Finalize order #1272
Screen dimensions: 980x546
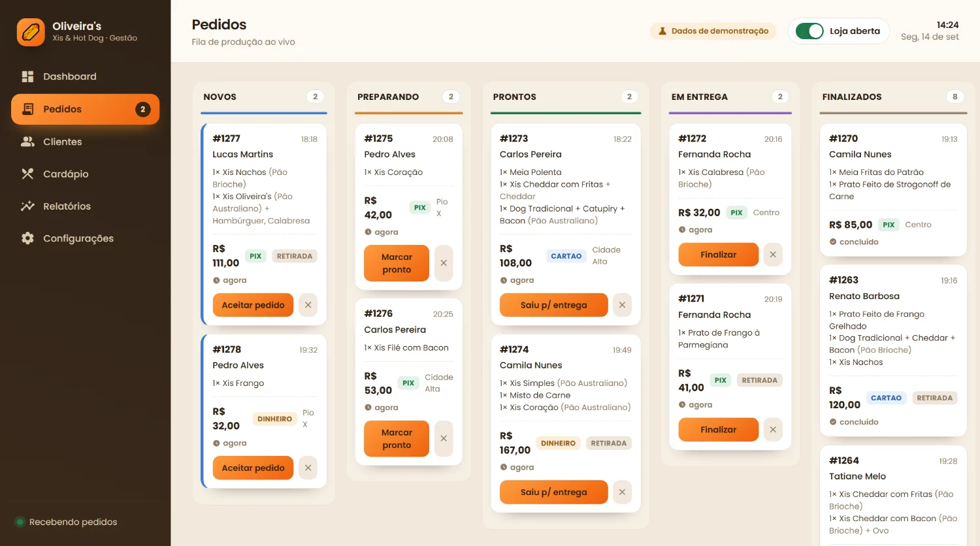718,255
